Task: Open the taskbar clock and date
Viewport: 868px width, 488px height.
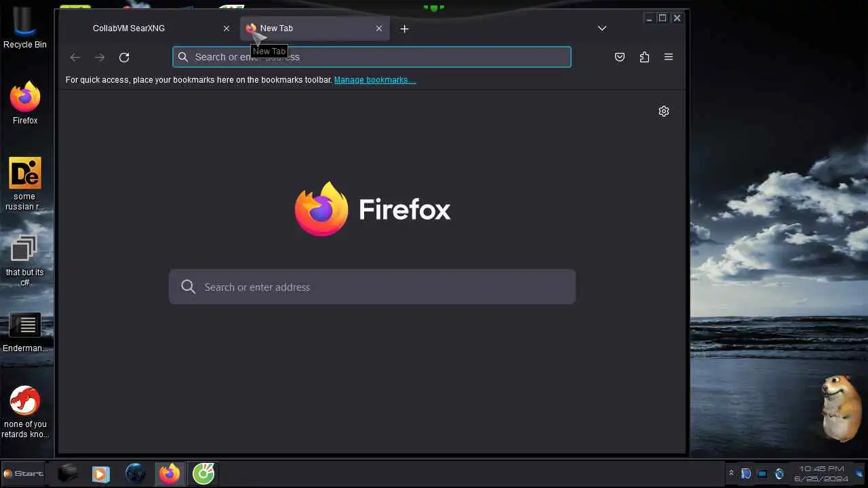Action: [x=822, y=474]
